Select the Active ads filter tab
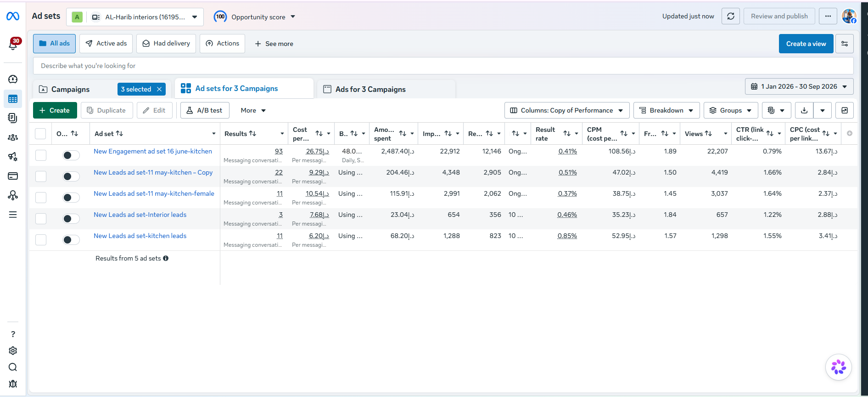This screenshot has width=868, height=397. point(106,44)
